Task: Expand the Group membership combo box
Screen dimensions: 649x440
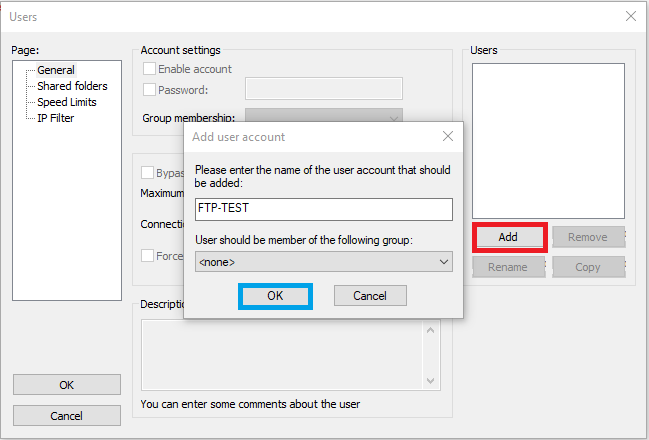Action: [324, 115]
